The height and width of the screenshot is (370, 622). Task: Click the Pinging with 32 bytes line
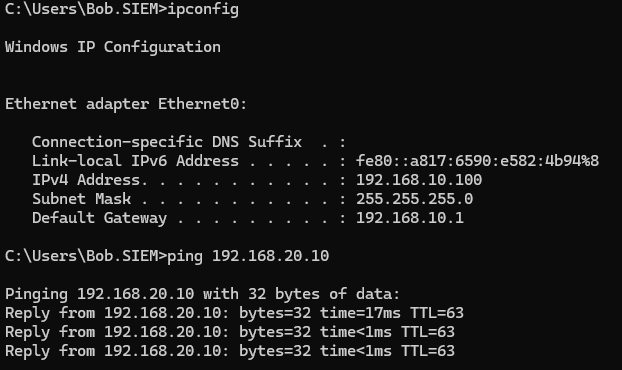202,294
